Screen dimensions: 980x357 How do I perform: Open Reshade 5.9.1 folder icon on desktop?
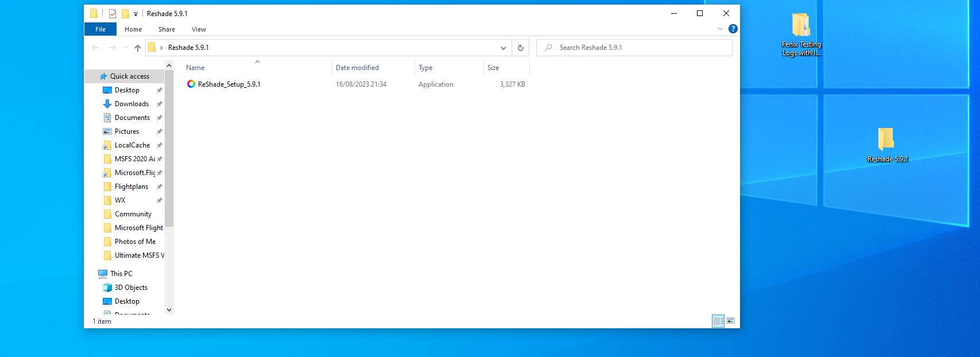click(x=886, y=139)
